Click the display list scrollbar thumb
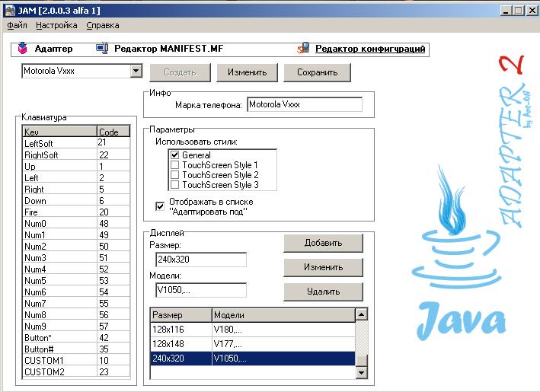The width and height of the screenshot is (540, 392). click(361, 361)
